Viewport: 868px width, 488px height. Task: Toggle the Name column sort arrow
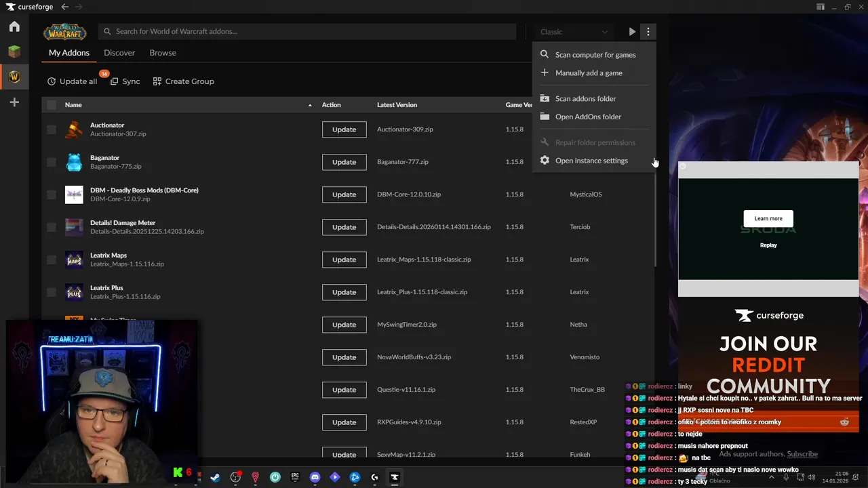[310, 105]
